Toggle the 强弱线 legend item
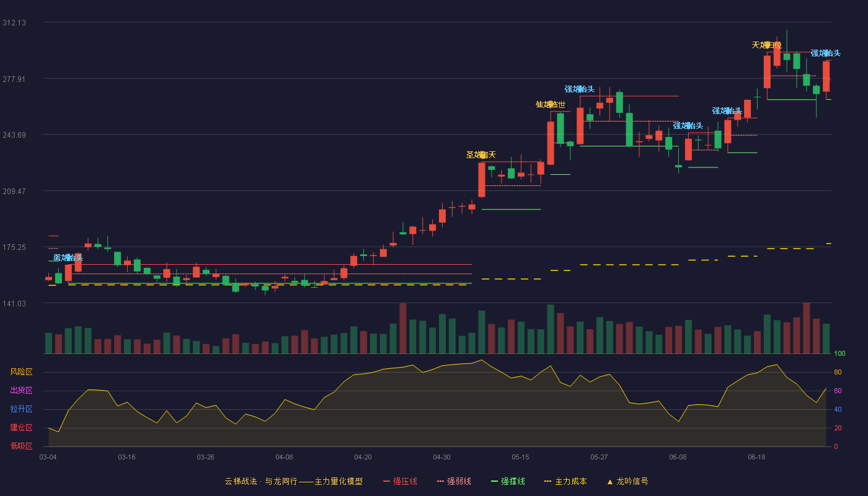Viewport: 868px width, 496px height. click(454, 481)
